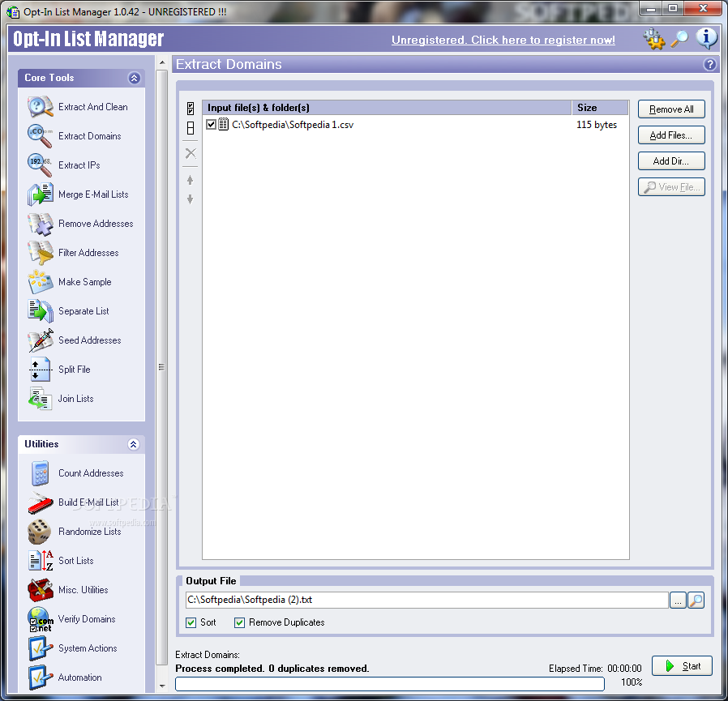Click the sidebar scrollbar up arrow
Screen dimensions: 728x701
coord(162,62)
